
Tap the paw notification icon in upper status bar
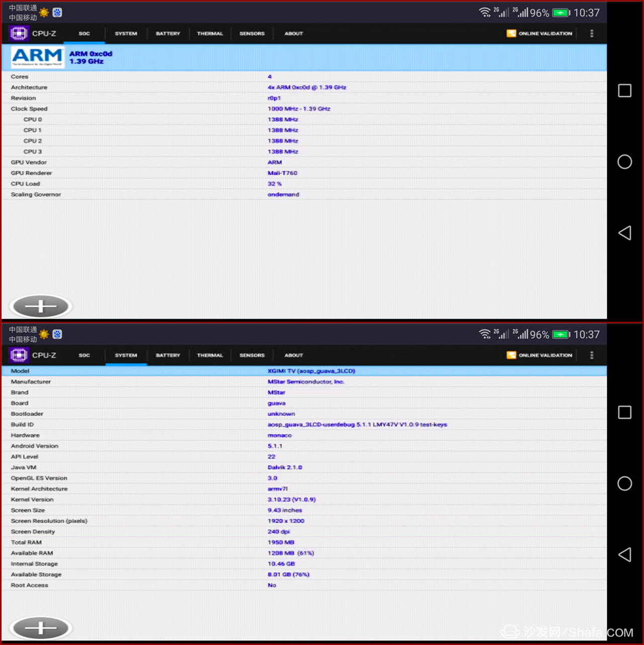pyautogui.click(x=57, y=13)
